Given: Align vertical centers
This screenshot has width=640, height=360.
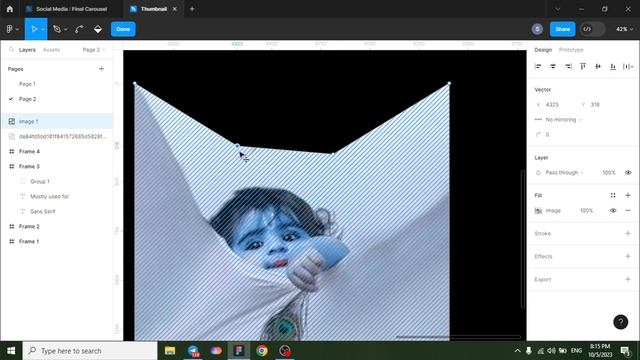Looking at the screenshot, I should point(598,67).
